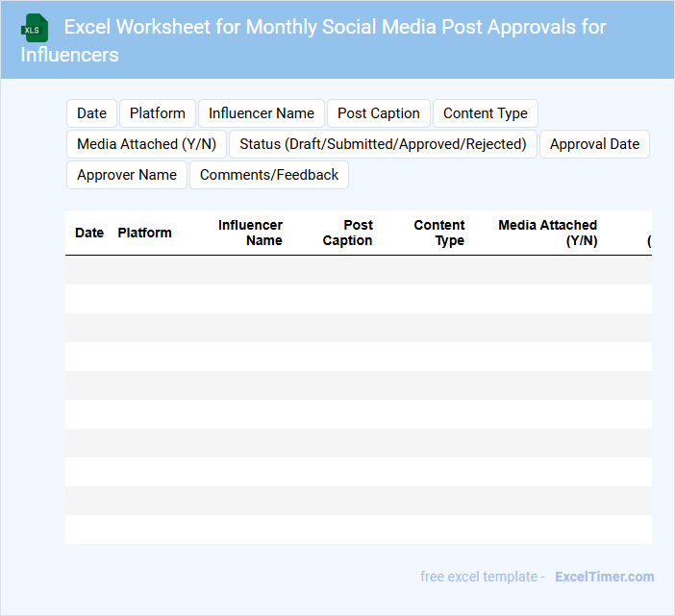Click the Post Caption table column header
675x616 pixels.
click(x=348, y=233)
